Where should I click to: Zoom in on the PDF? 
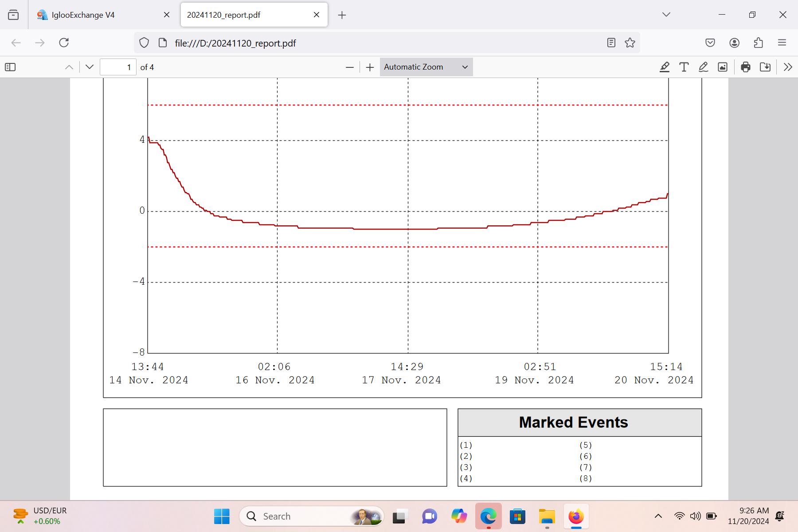(x=370, y=67)
